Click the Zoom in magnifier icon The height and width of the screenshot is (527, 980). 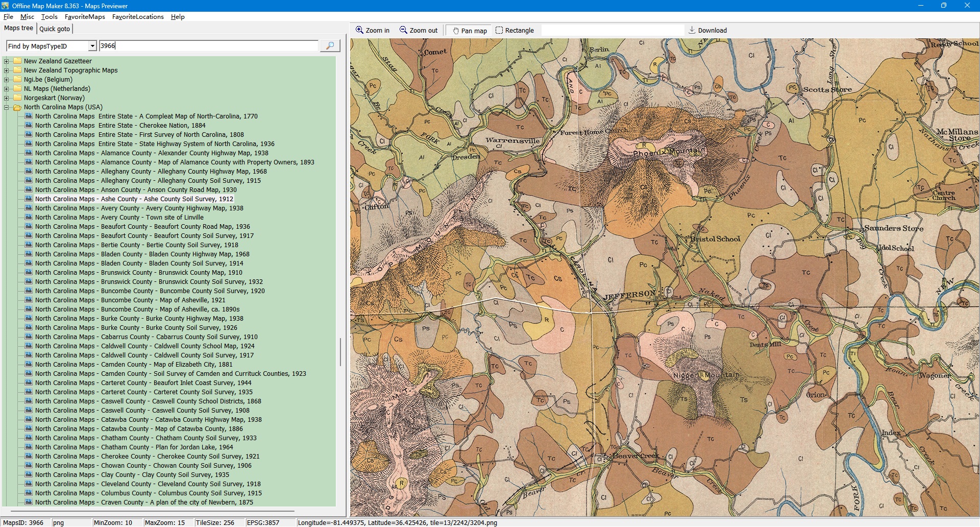tap(360, 30)
